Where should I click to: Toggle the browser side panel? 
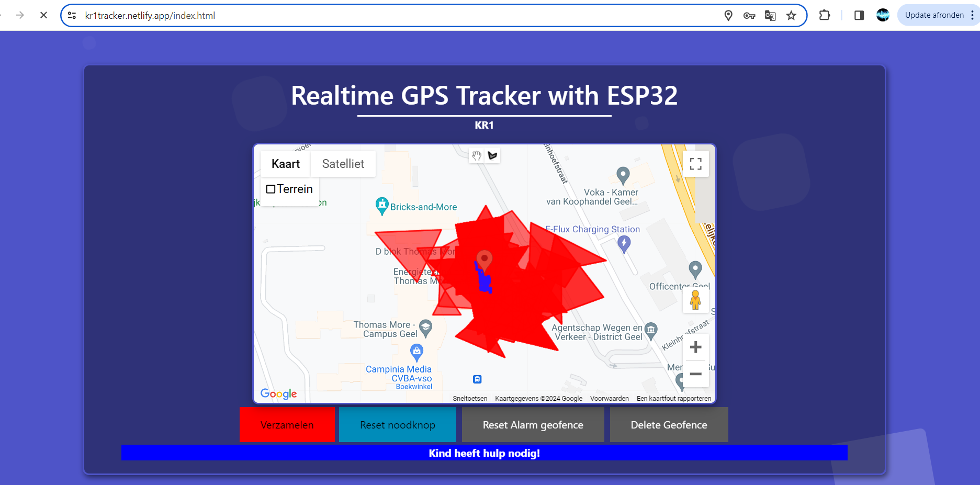click(859, 16)
